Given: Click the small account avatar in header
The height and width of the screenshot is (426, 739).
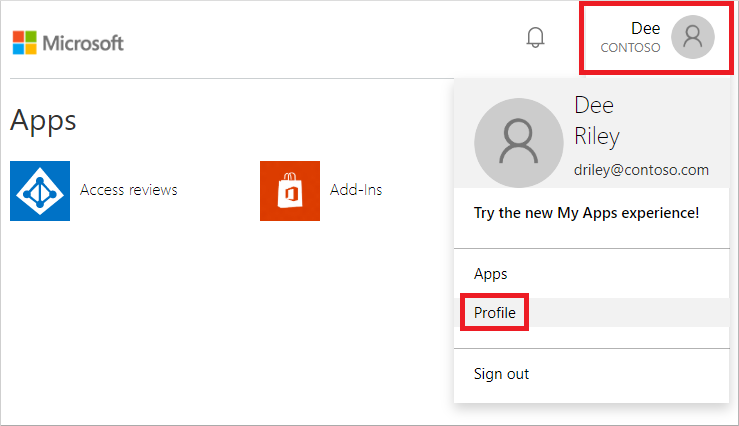Looking at the screenshot, I should tap(693, 38).
